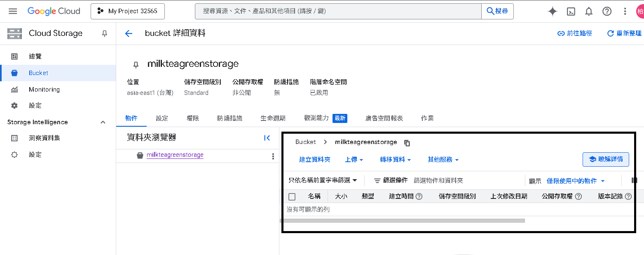This screenshot has height=255, width=644.
Task: Focus the top resource search field
Action: 338,12
